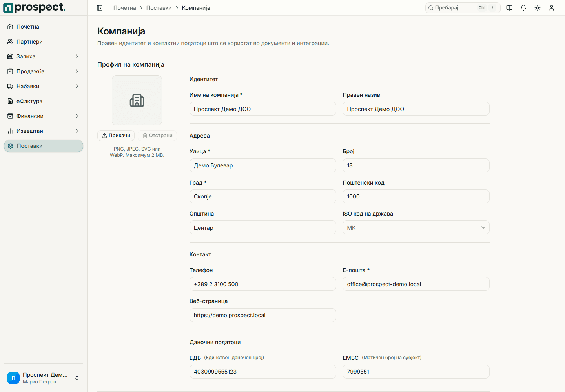Click the Име на компанија field
Screen dimensions: 565x392
pyautogui.click(x=263, y=109)
